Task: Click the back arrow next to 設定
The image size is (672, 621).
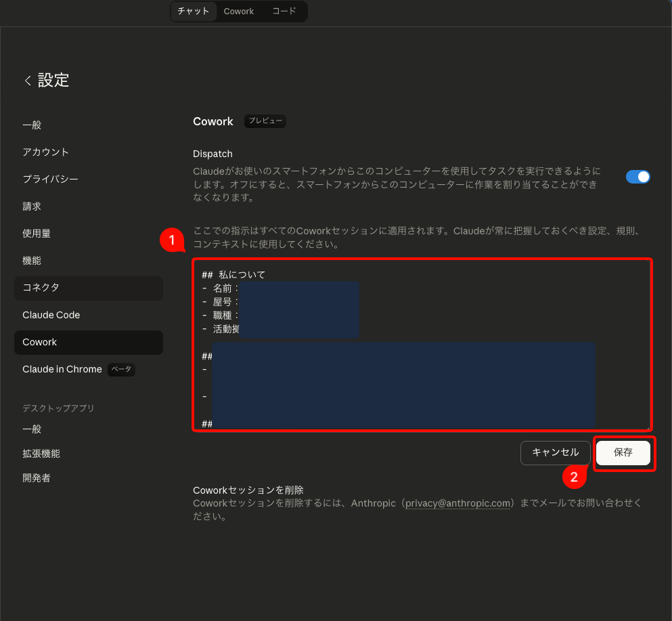Action: pyautogui.click(x=27, y=80)
